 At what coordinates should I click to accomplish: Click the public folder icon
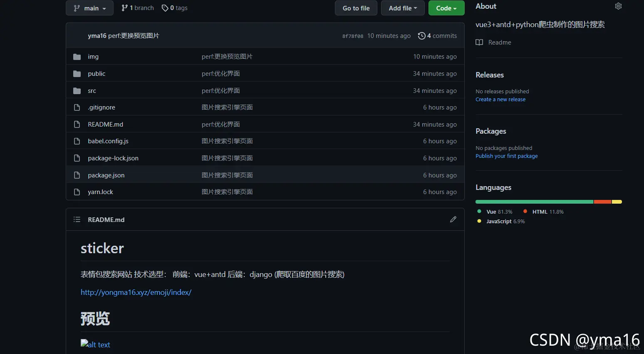(77, 74)
